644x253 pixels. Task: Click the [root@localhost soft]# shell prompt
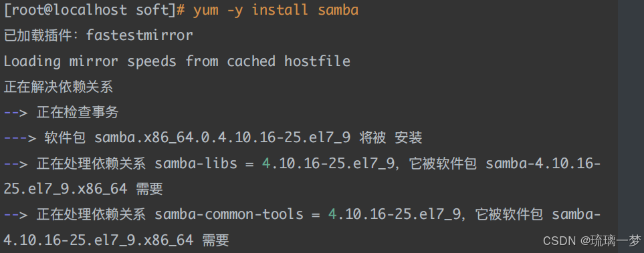click(94, 10)
